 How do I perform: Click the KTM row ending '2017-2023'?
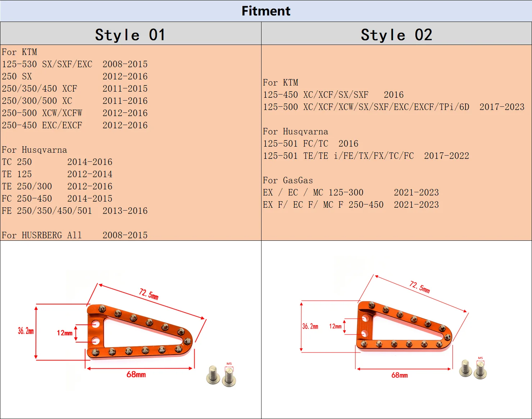coord(394,107)
